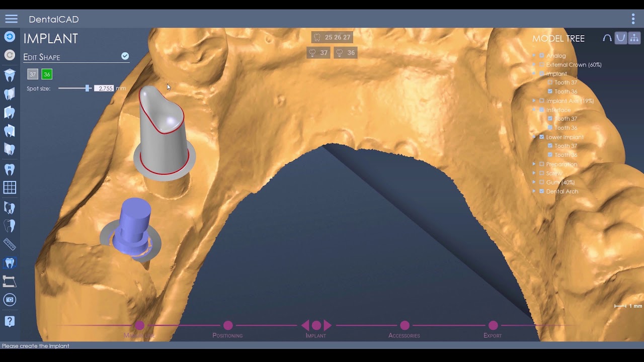This screenshot has width=644, height=362.
Task: Select the fifth tooth view icon
Action: point(10,149)
